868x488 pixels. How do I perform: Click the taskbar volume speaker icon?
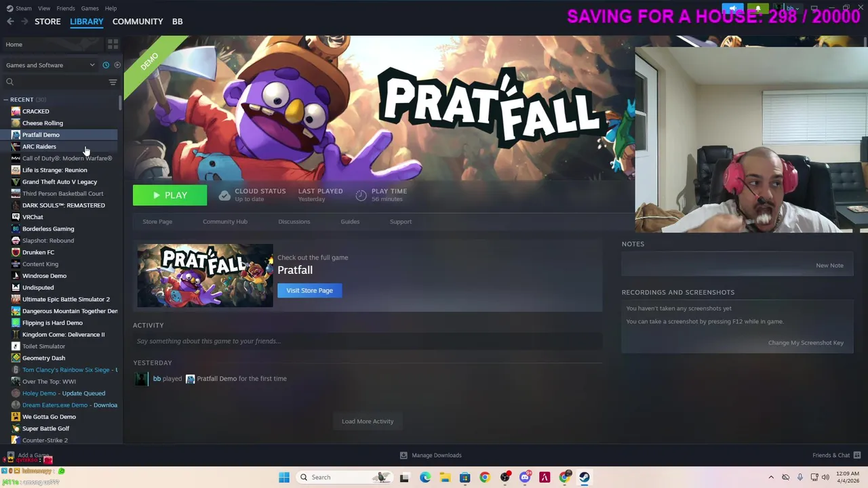click(x=825, y=477)
